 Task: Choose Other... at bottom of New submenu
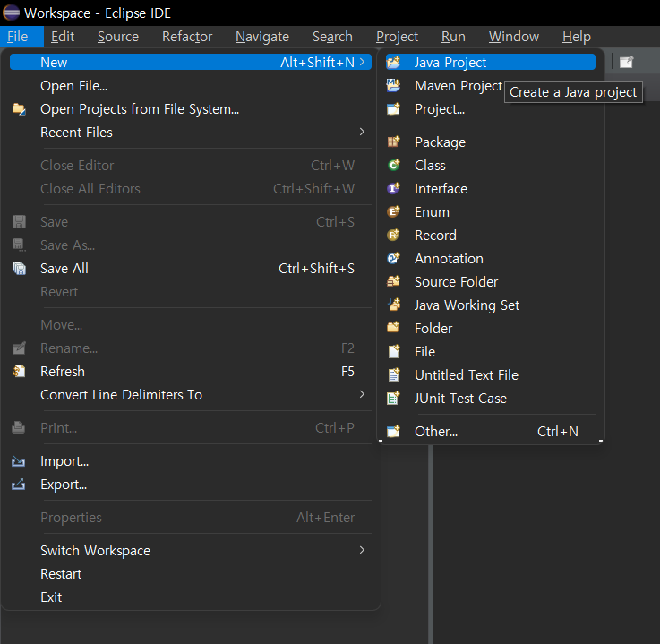tap(436, 432)
